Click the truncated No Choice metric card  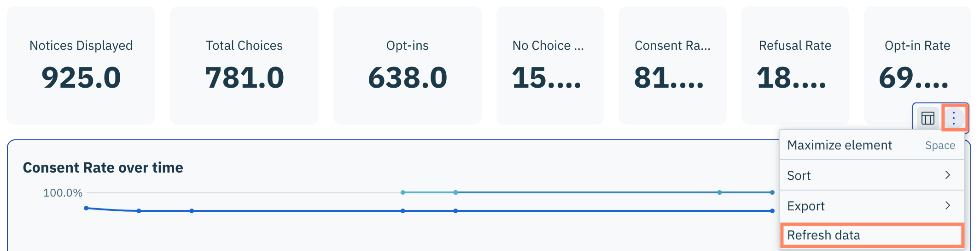pyautogui.click(x=550, y=66)
